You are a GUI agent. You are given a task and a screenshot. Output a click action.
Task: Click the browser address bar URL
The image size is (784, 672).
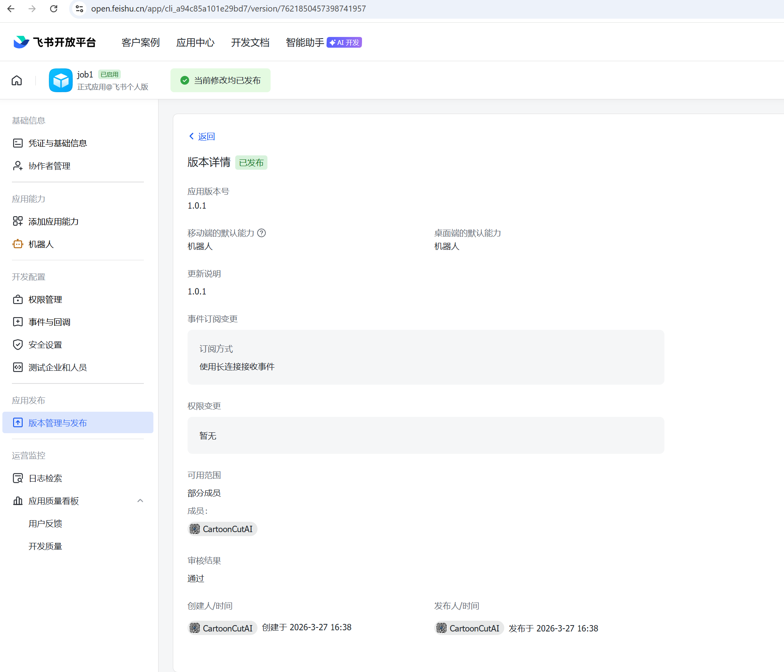tap(228, 9)
